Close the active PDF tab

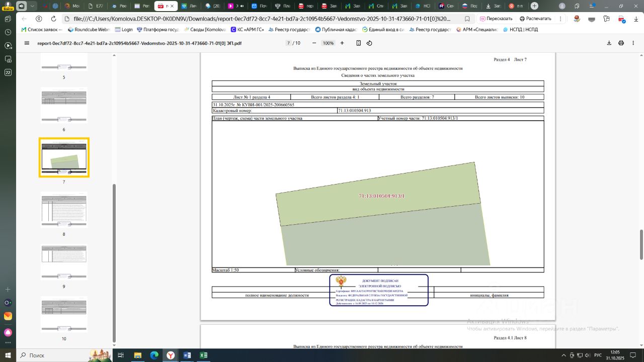point(173,6)
